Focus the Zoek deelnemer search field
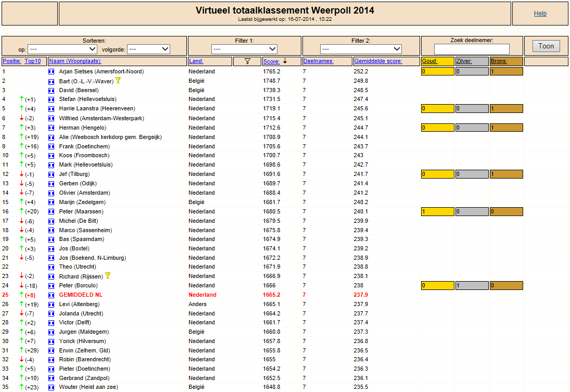Viewport: 570px width, 392px height. [472, 49]
